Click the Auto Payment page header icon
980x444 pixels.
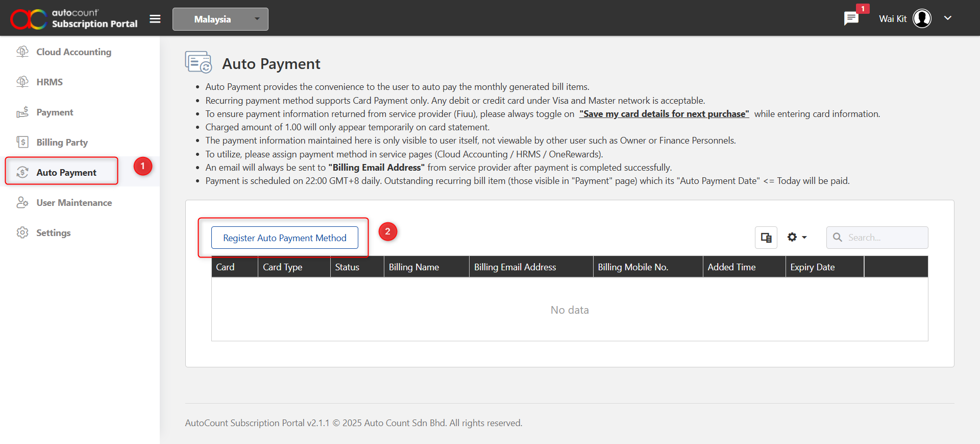click(x=198, y=62)
